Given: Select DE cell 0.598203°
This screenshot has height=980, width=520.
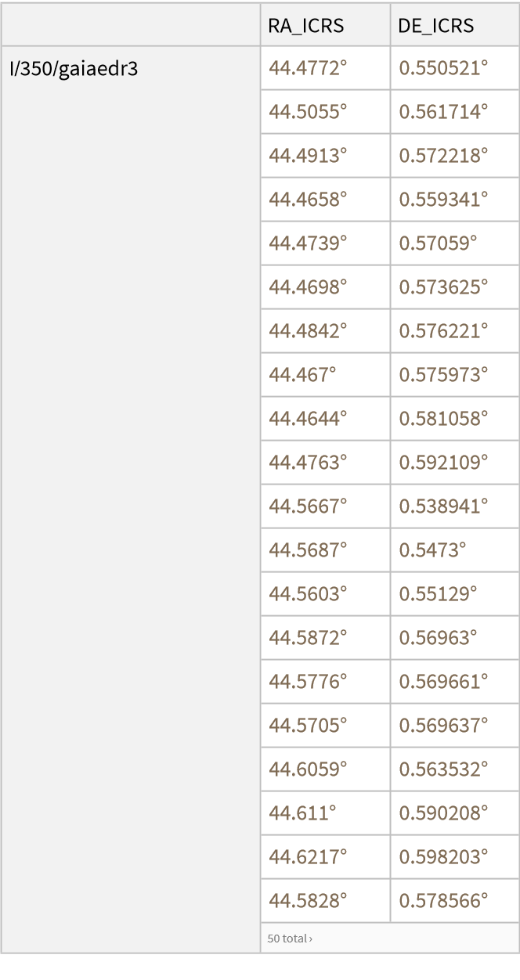Looking at the screenshot, I should tap(443, 857).
